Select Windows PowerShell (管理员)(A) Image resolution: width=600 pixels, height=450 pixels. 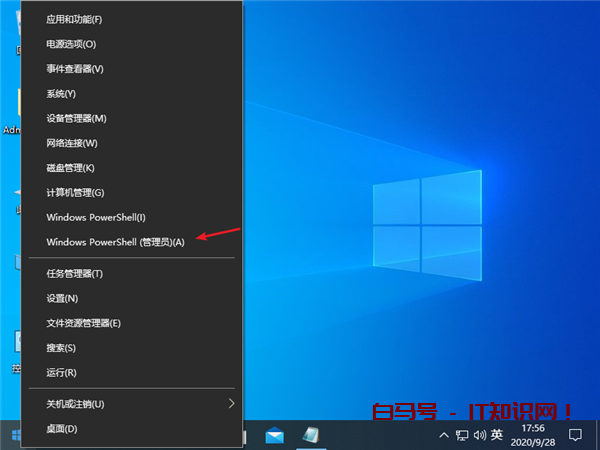(x=115, y=242)
